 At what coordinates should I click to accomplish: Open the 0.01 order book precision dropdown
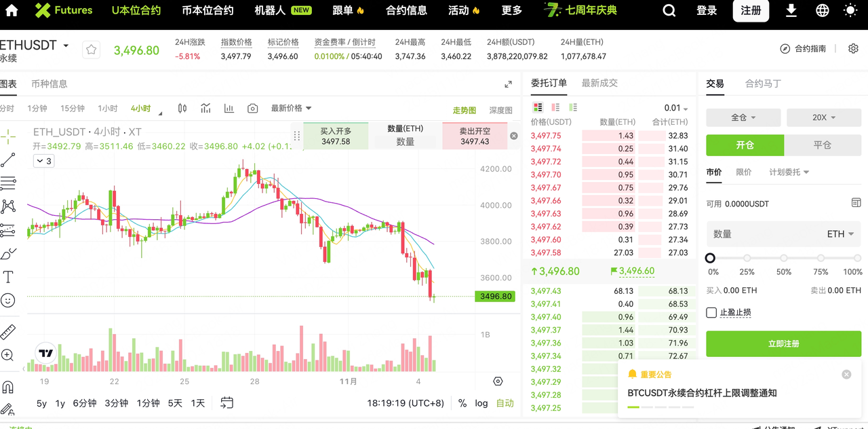[x=676, y=109]
